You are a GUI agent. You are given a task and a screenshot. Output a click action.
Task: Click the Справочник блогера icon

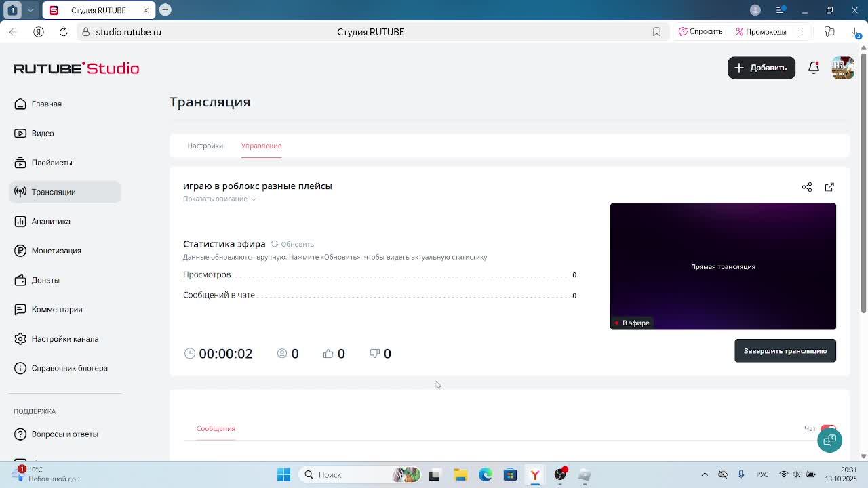click(20, 368)
